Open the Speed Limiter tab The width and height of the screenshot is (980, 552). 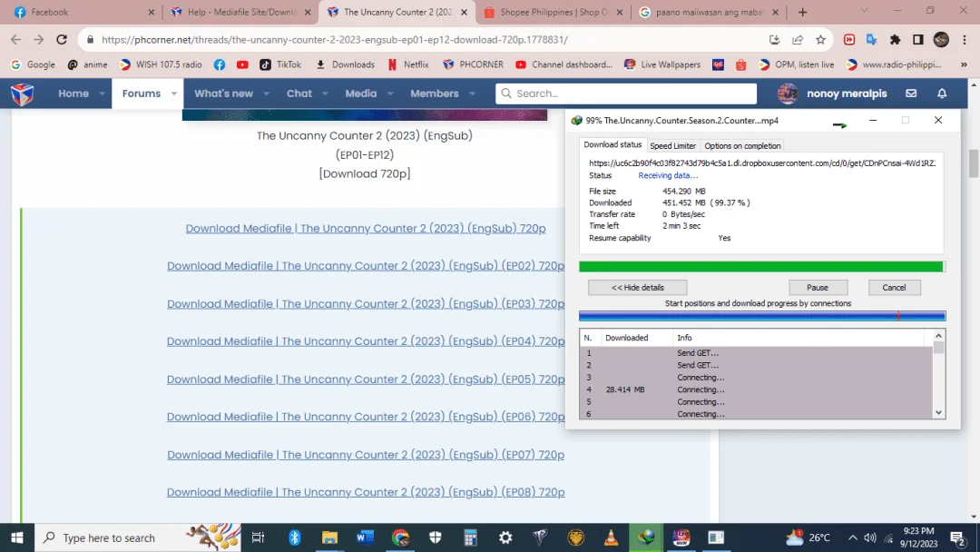[x=672, y=145]
